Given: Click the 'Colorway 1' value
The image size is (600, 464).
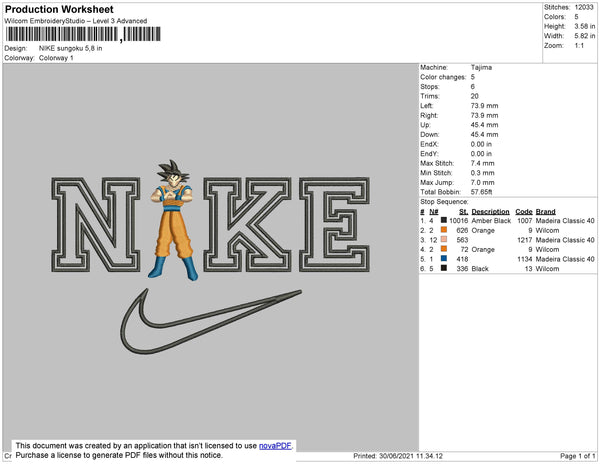Looking at the screenshot, I should tap(56, 58).
